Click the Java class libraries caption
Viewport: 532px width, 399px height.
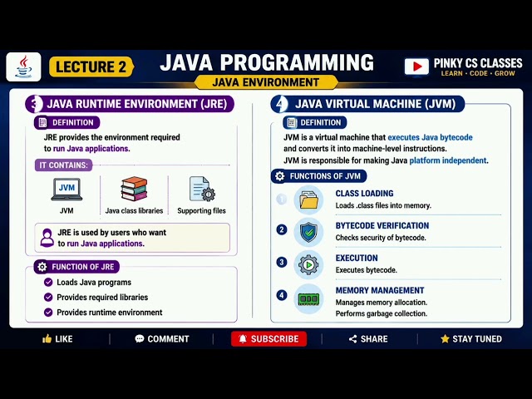(x=134, y=210)
